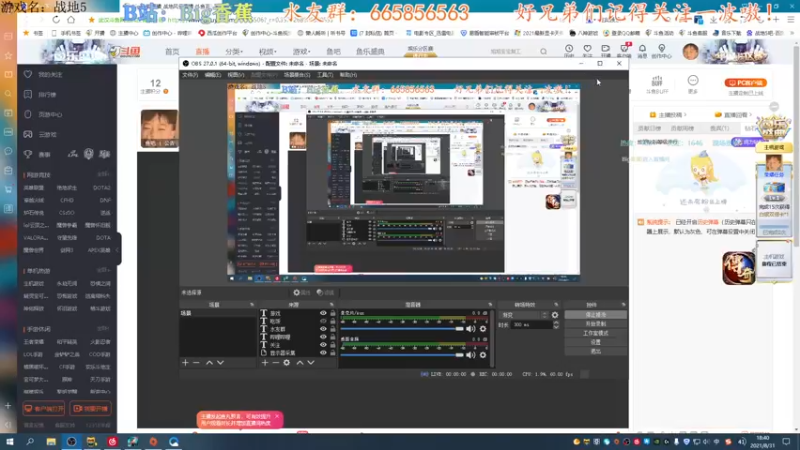Viewport: 800px width, 450px height.
Task: Open properties of selected source in OBS
Action: pyautogui.click(x=302, y=292)
